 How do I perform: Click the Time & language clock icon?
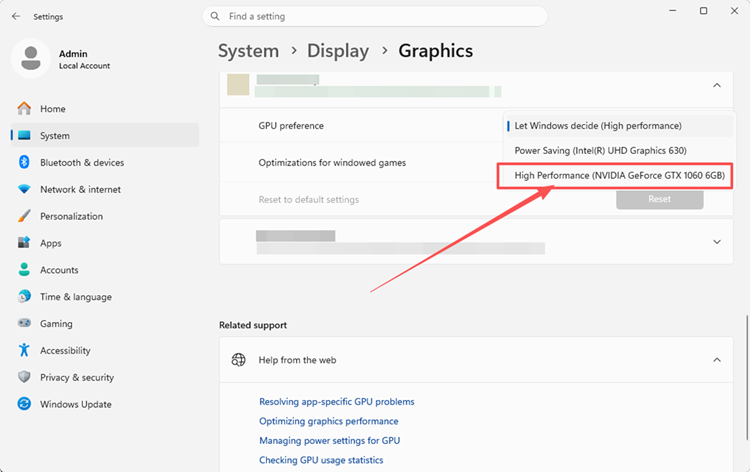24,296
